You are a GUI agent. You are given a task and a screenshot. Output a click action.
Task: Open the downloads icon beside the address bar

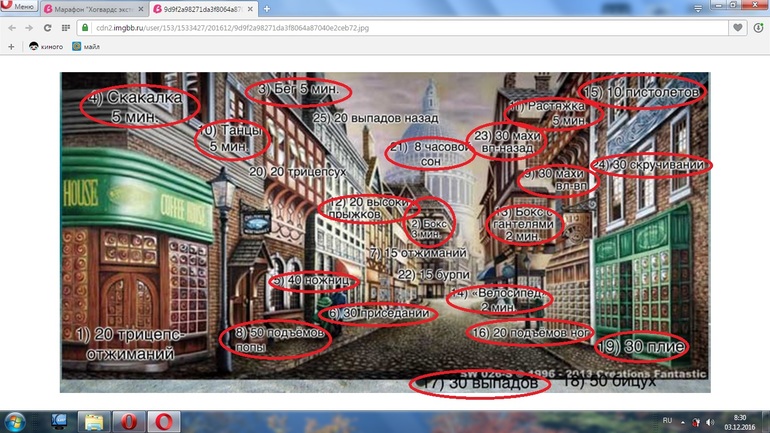tap(758, 28)
